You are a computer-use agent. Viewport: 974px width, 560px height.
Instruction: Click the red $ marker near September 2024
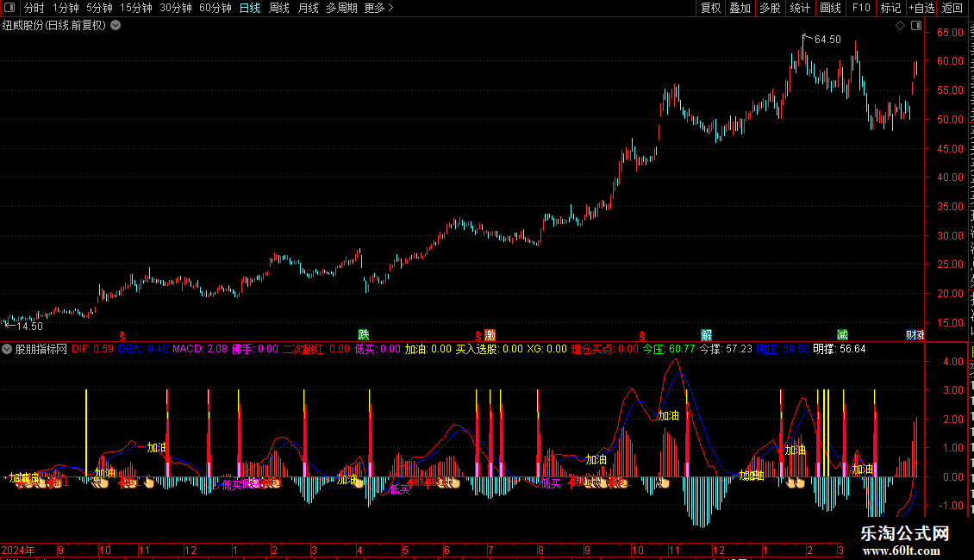(122, 336)
